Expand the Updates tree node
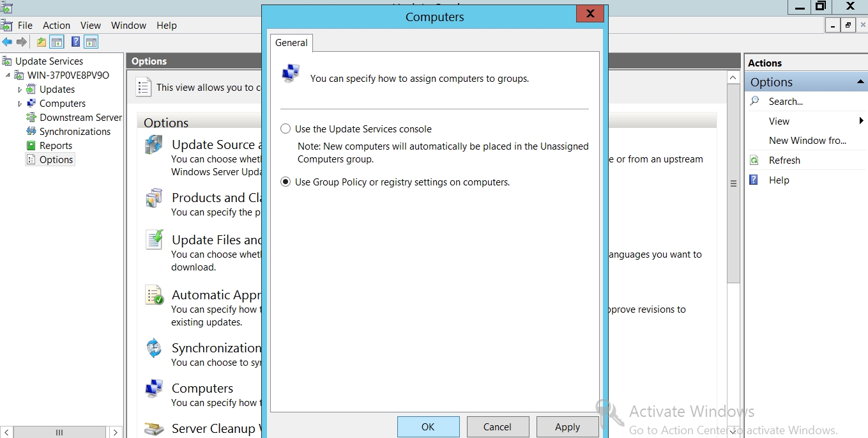 pyautogui.click(x=20, y=90)
